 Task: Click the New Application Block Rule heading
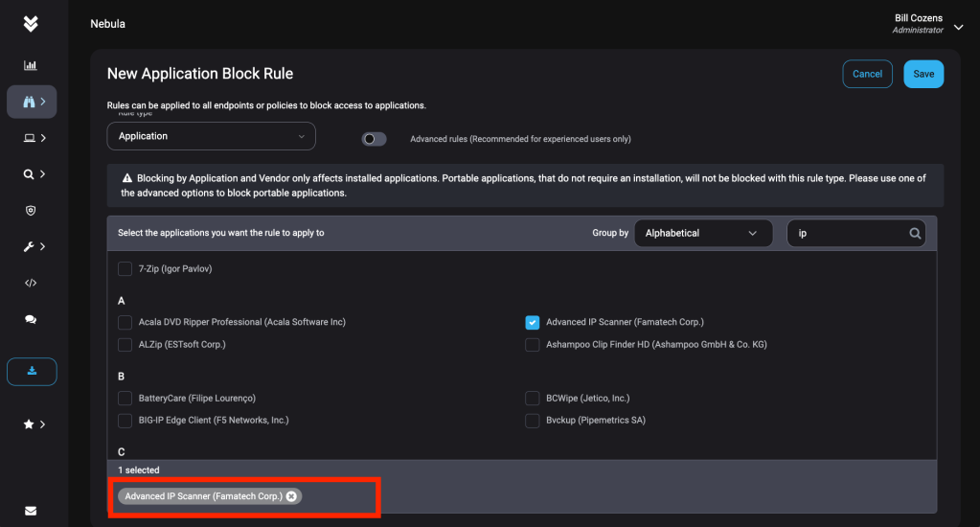[x=200, y=74]
